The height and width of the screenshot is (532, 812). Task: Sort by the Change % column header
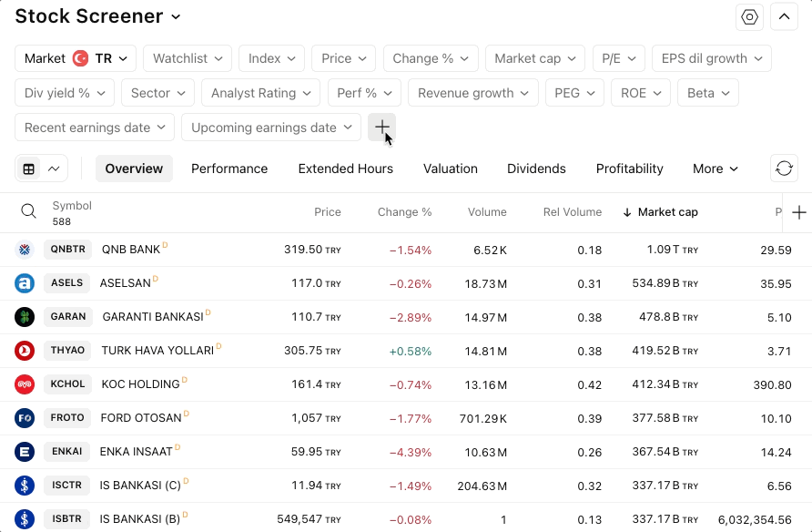(404, 212)
